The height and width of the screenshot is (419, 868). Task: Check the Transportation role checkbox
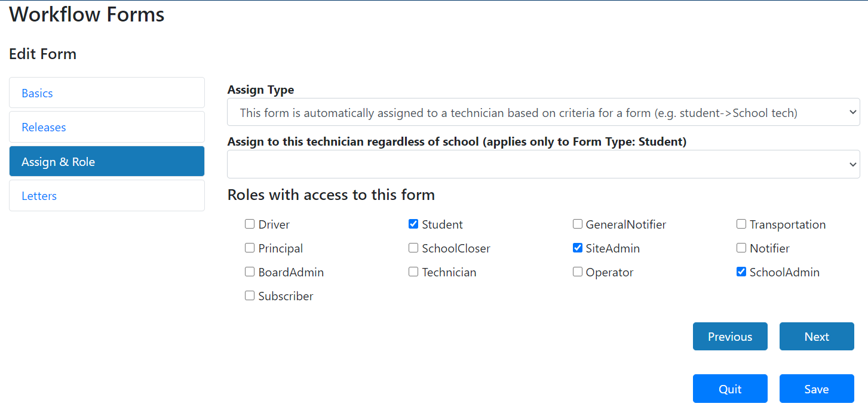pos(741,224)
